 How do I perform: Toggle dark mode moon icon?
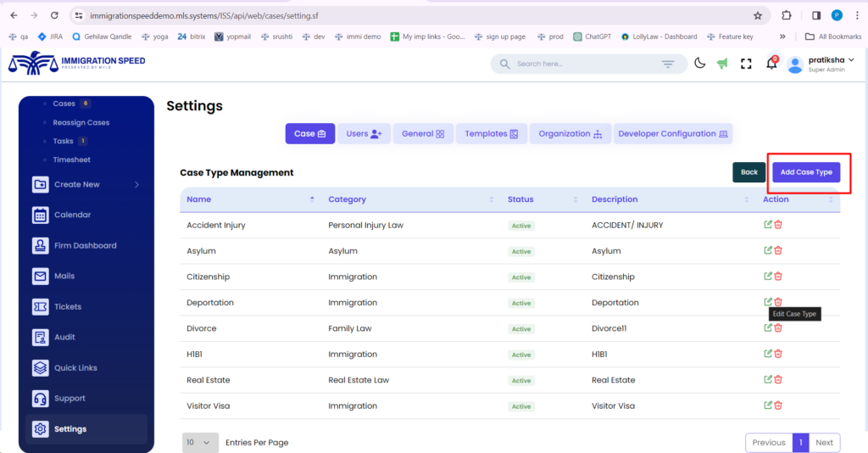point(699,63)
